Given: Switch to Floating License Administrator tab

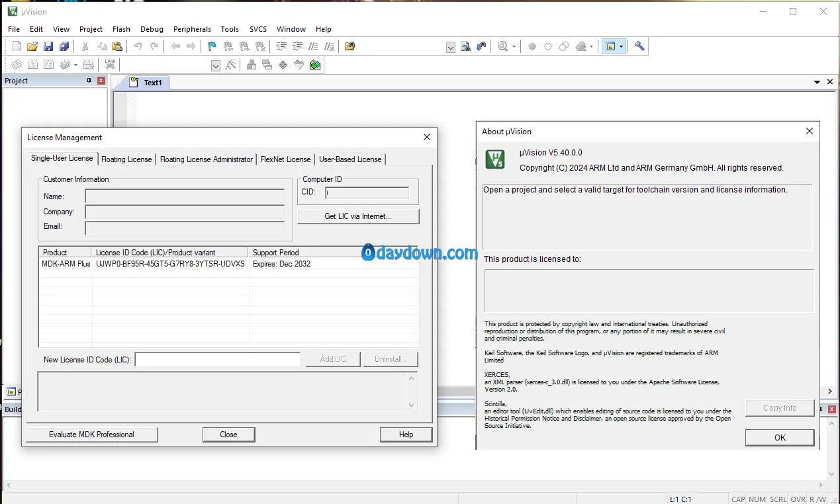Looking at the screenshot, I should (207, 159).
